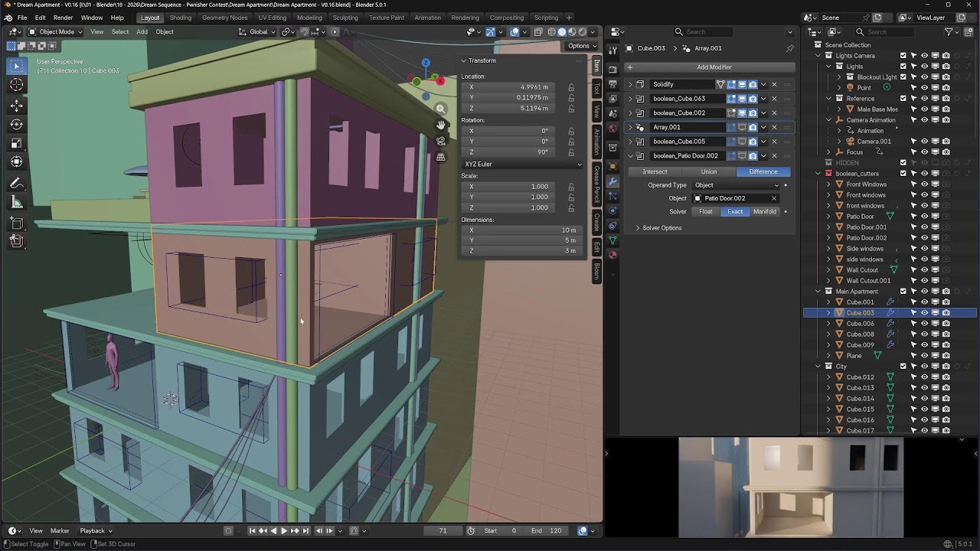This screenshot has width=980, height=551.
Task: Click the current frame field showing 71
Action: (x=443, y=530)
